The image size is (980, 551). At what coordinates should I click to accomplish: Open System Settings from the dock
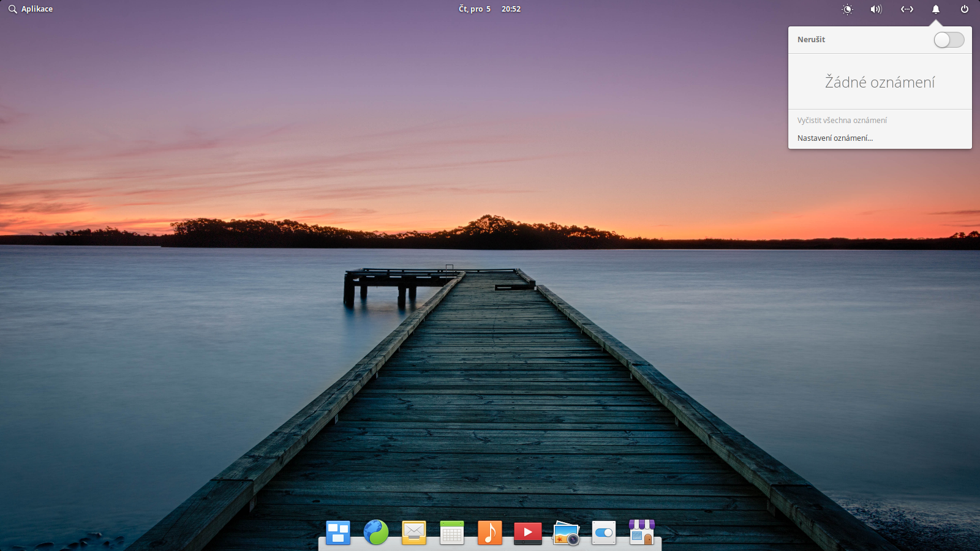coord(603,533)
